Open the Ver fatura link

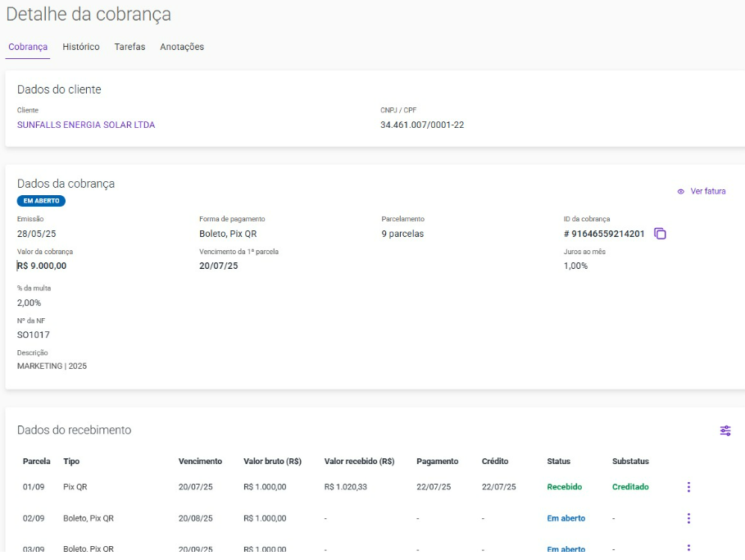click(x=707, y=191)
